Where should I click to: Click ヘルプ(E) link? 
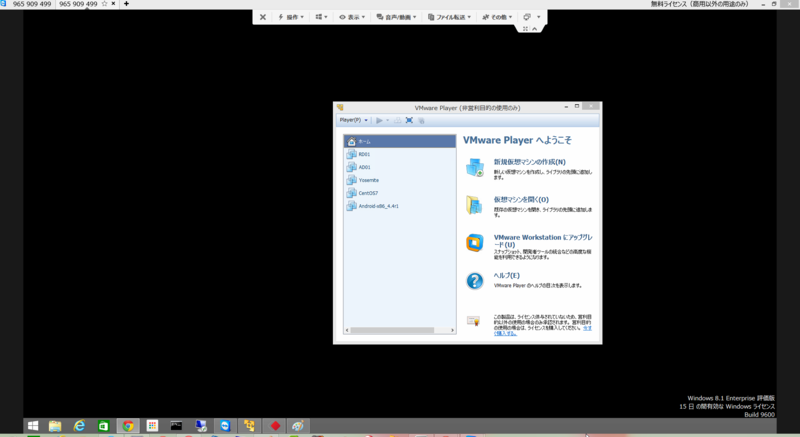coord(506,275)
